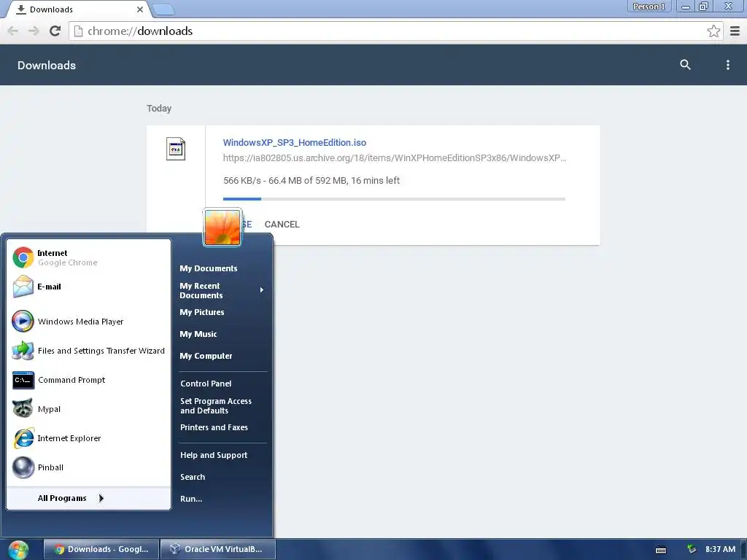
Task: Open the Run... dialog
Action: (191, 499)
